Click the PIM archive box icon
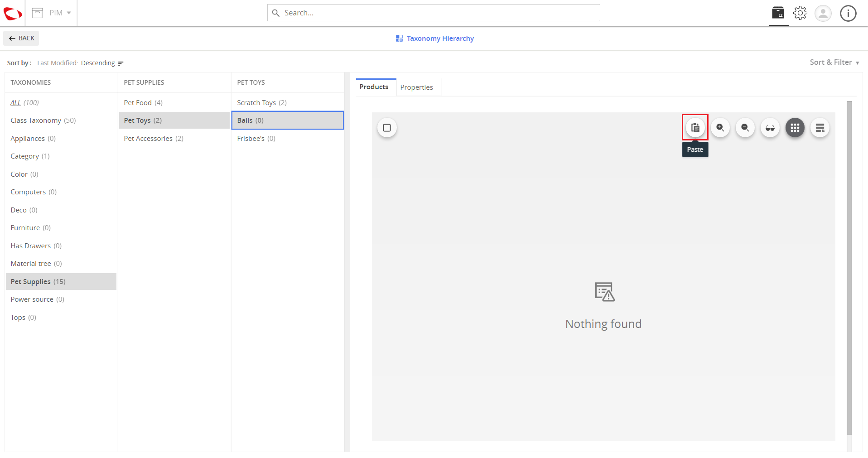The image size is (868, 458). pyautogui.click(x=38, y=13)
